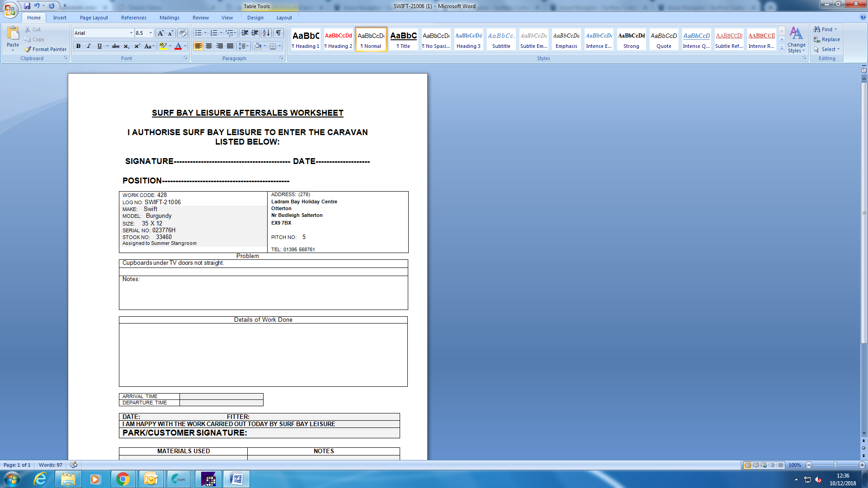This screenshot has width=868, height=488.
Task: Apply the Heading 1 style
Action: click(306, 39)
